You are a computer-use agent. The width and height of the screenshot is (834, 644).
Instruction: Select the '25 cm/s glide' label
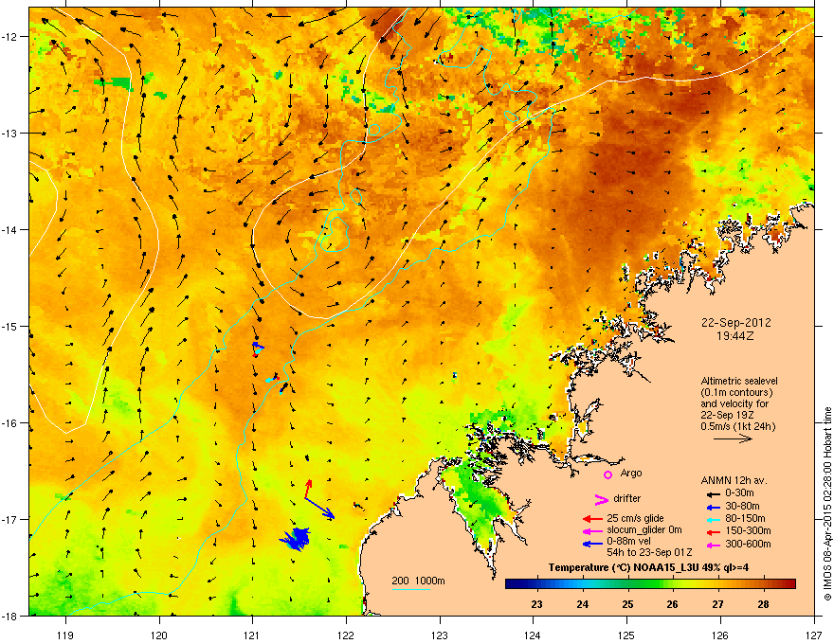click(x=635, y=518)
